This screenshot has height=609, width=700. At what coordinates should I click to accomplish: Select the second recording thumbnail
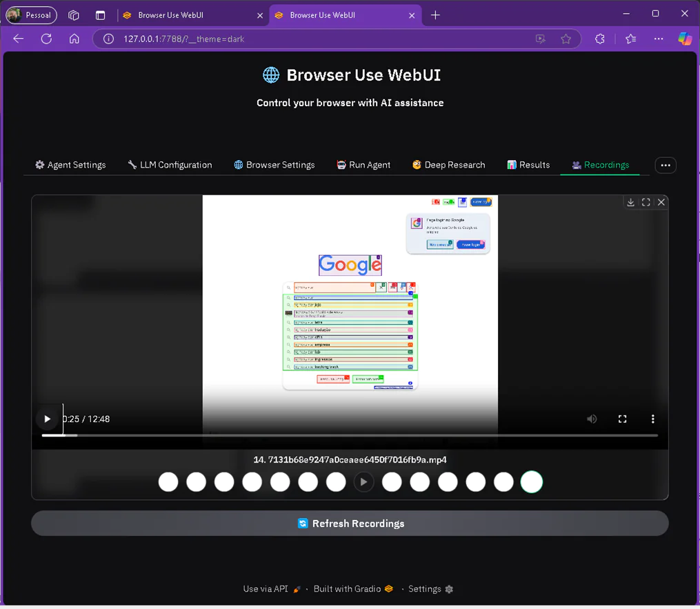[x=197, y=482]
